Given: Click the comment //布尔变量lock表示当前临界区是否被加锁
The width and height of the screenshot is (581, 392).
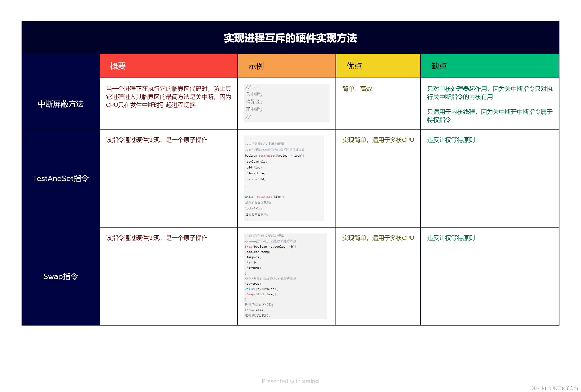Looking at the screenshot, I should 275,150.
